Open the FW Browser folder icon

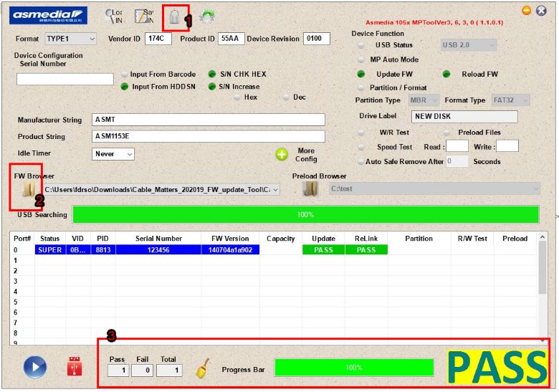29,189
